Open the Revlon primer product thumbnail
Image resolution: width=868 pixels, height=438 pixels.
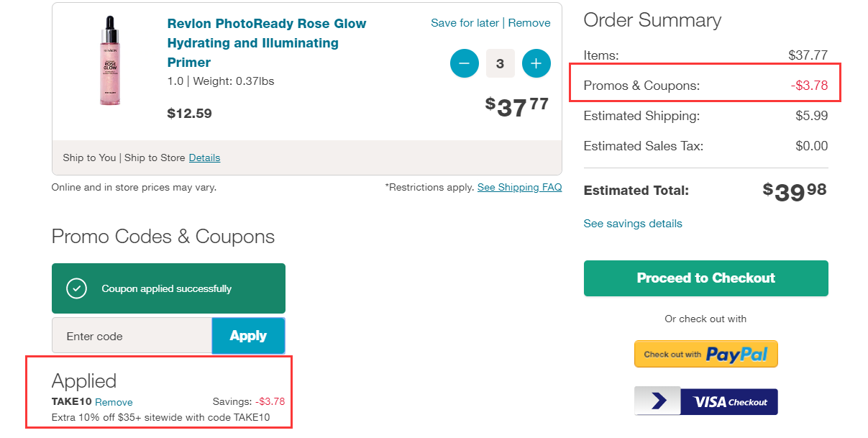[x=110, y=60]
